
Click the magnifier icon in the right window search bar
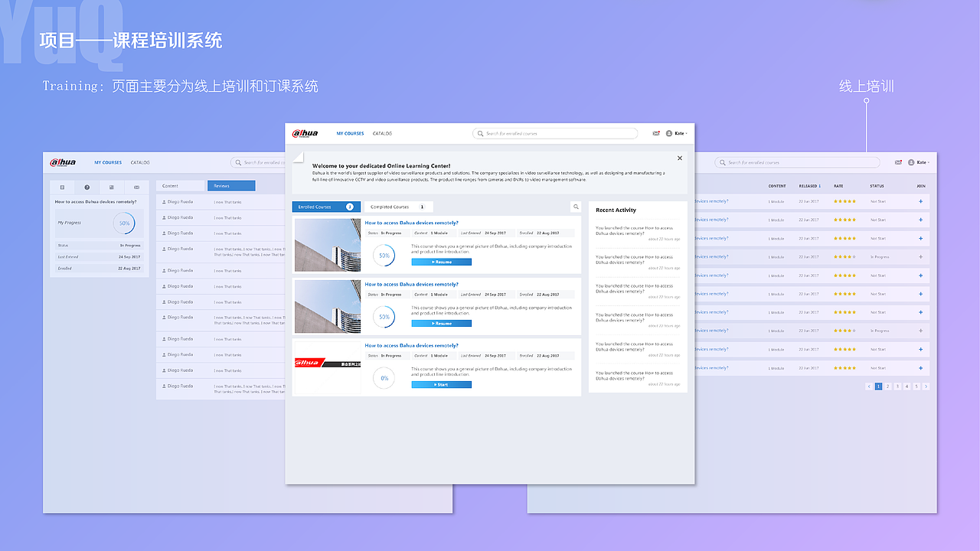[x=723, y=162]
